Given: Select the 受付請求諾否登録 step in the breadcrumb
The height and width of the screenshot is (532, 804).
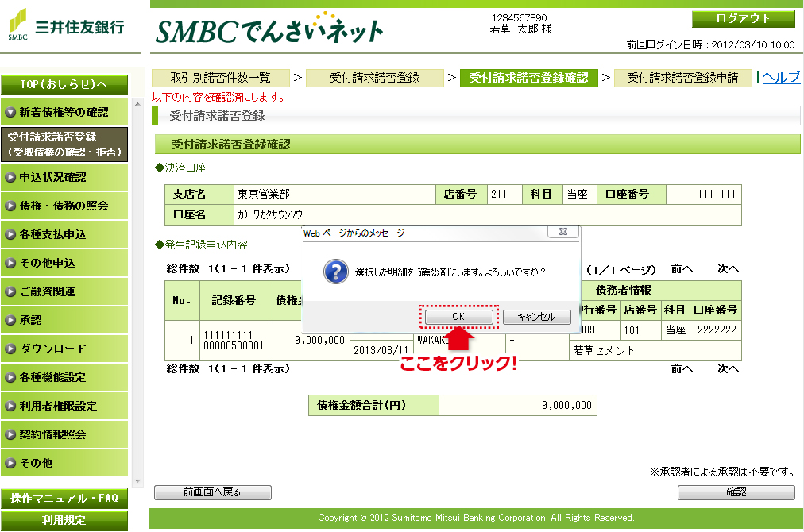Looking at the screenshot, I should [374, 78].
